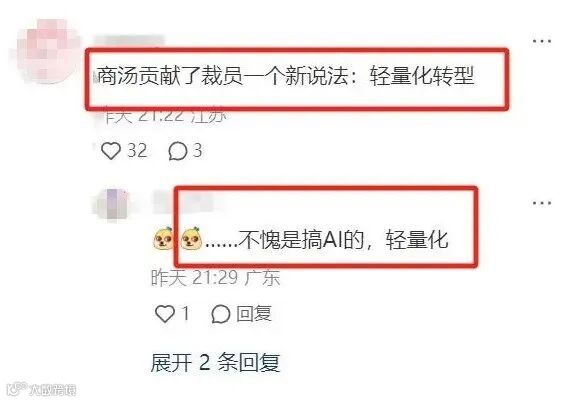The image size is (572, 402).
Task: Click the comment count 3
Action: pyautogui.click(x=197, y=150)
